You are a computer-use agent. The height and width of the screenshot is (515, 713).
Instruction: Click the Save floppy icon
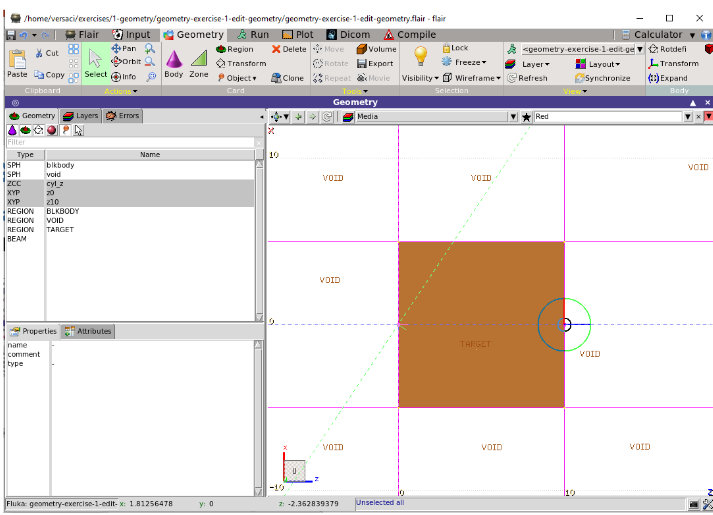click(11, 35)
